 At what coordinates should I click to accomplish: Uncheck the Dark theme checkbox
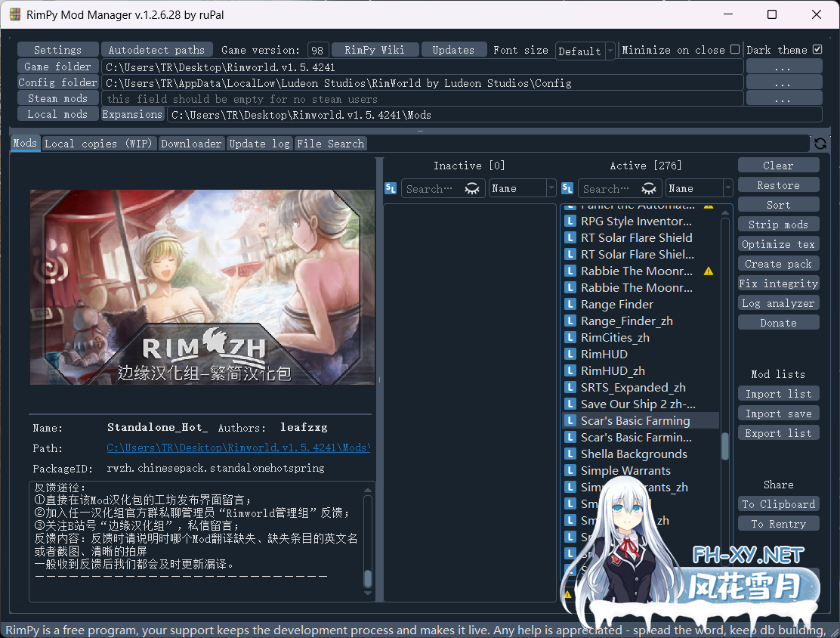click(x=817, y=50)
